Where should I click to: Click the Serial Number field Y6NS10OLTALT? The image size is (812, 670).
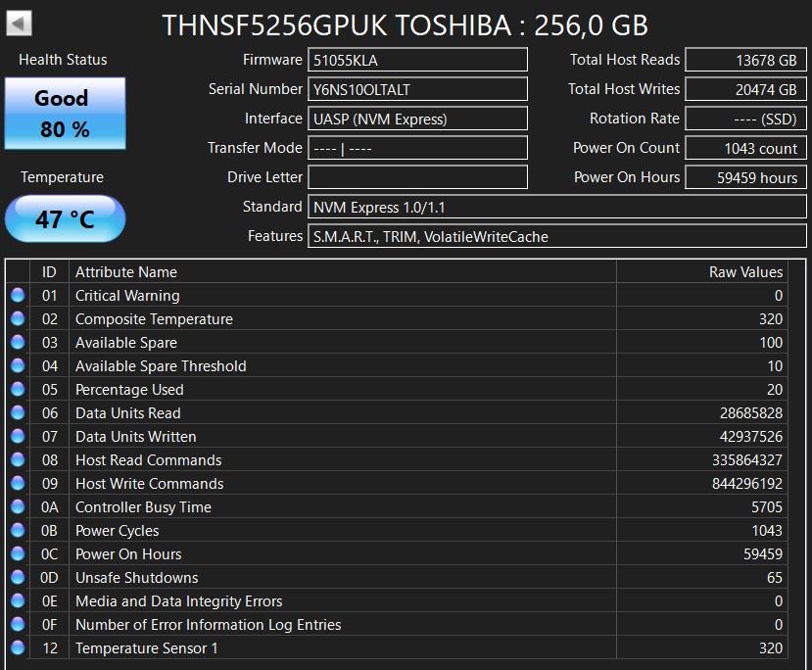(x=417, y=89)
